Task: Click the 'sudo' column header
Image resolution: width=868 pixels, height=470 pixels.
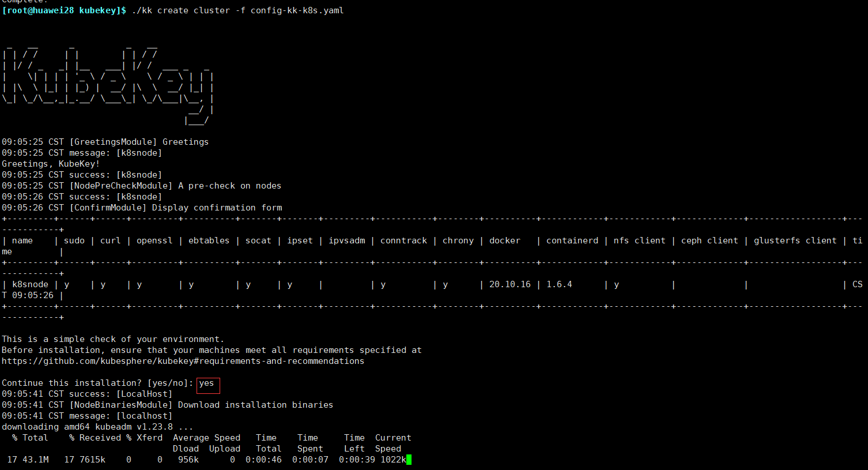Action: click(74, 240)
